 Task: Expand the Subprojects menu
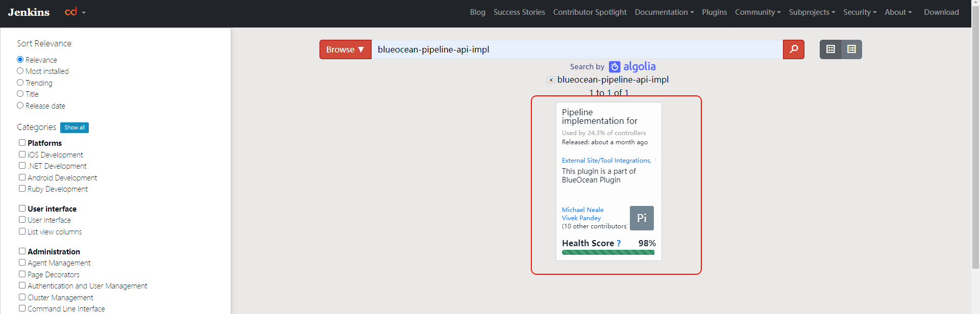click(x=812, y=12)
